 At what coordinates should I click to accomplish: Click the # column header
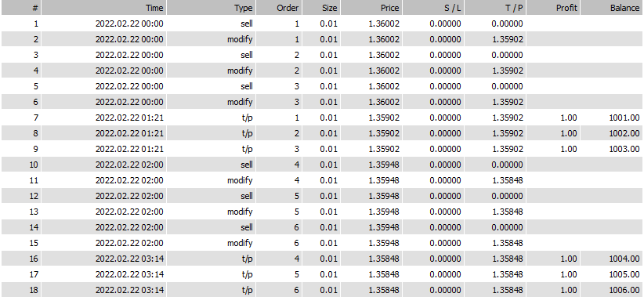click(21, 7)
